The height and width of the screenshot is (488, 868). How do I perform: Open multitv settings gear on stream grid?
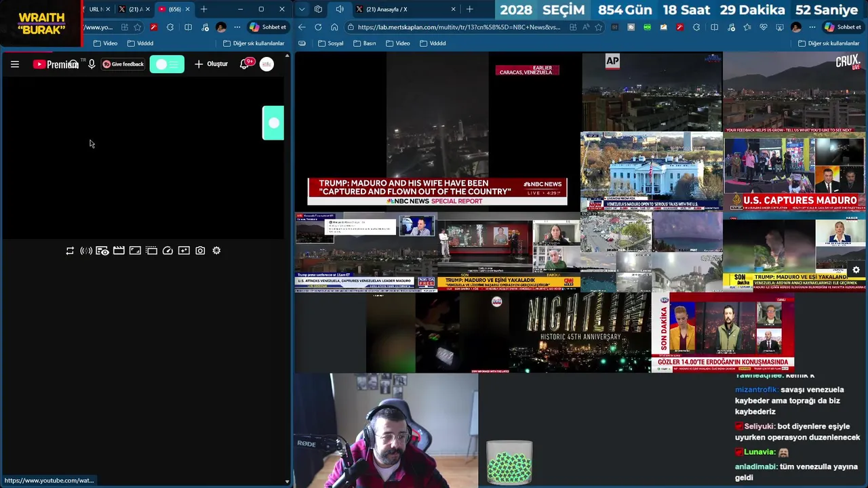tap(856, 270)
